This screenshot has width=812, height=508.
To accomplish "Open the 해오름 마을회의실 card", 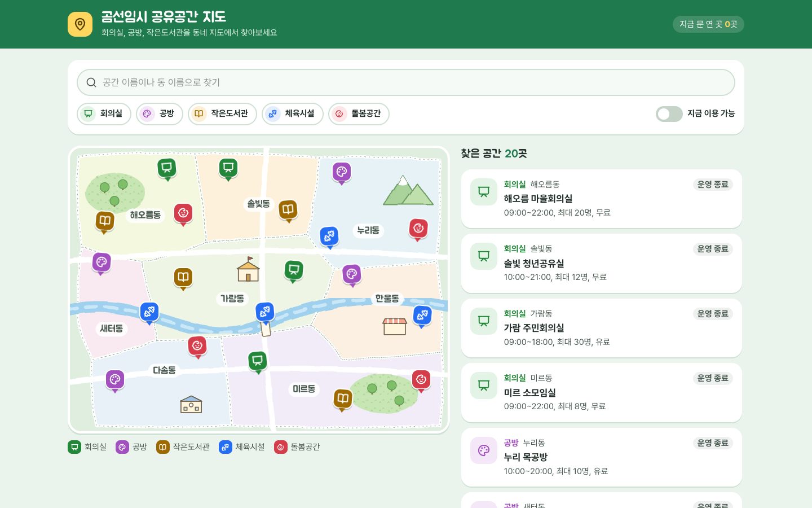I will tap(602, 199).
